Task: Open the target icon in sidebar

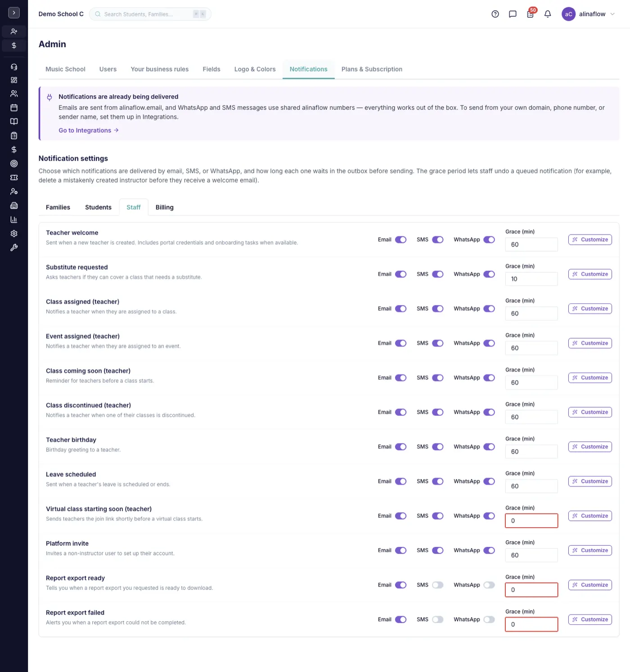Action: pyautogui.click(x=14, y=164)
